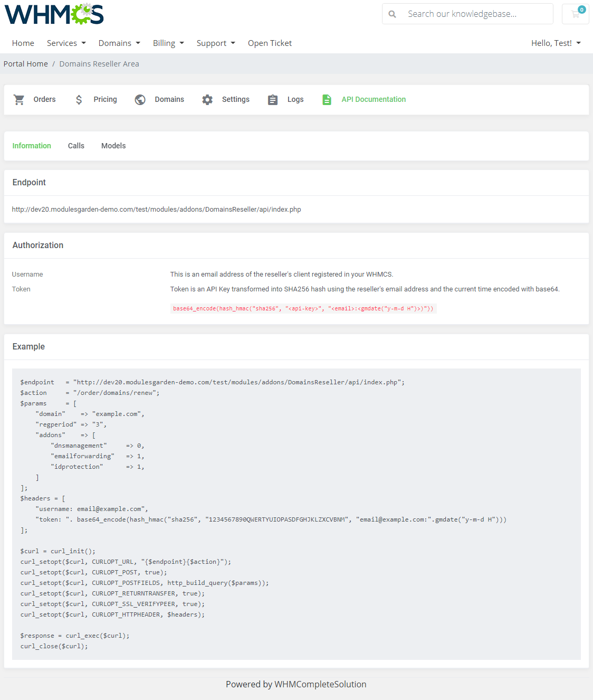
Task: Click the reseller email description text
Action: pos(282,275)
